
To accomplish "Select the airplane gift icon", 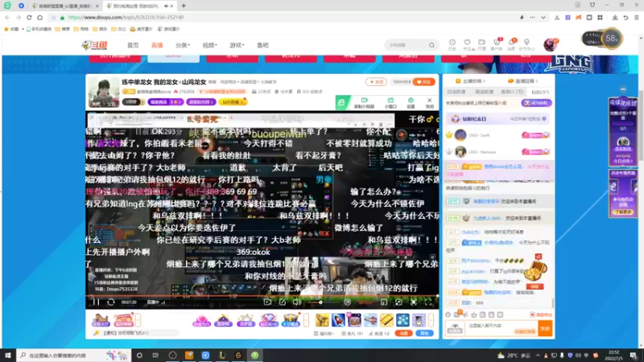I will [x=370, y=319].
